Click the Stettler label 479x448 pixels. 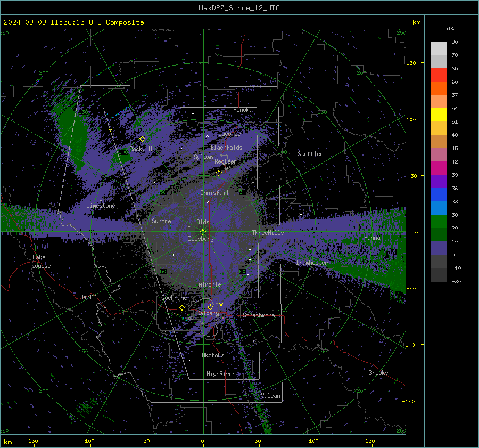tap(310, 154)
